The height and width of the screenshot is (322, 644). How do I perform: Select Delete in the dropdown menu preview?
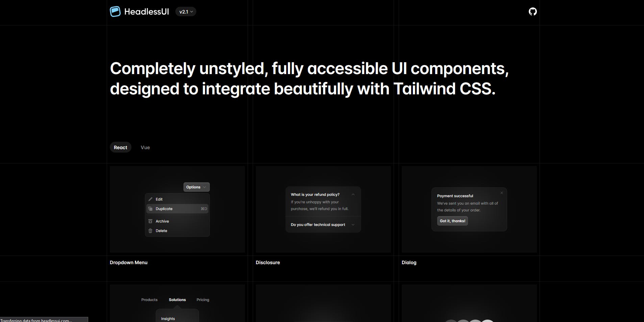click(x=177, y=231)
